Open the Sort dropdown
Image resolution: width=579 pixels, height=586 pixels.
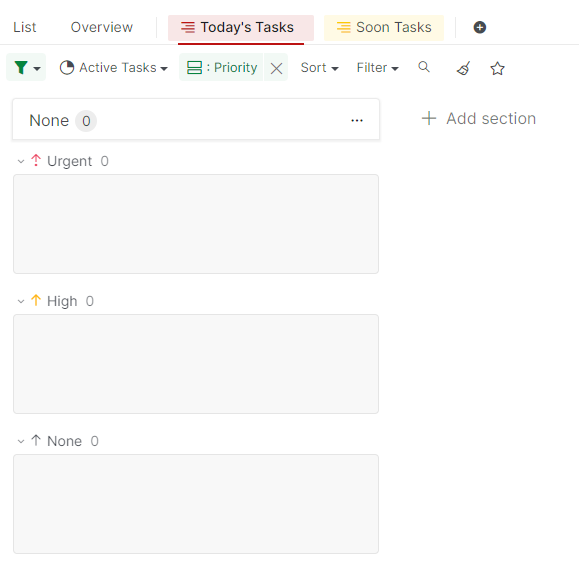click(320, 68)
